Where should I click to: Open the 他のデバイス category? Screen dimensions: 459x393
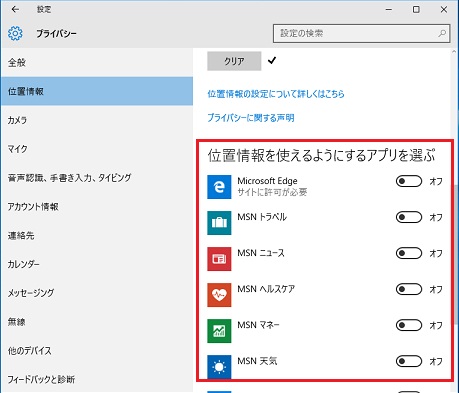tap(97, 351)
